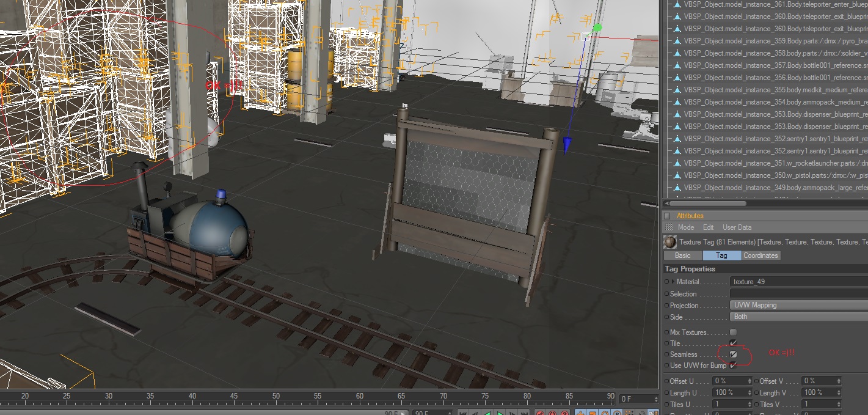Select model_instance_354 ammopack_medium row text
The width and height of the screenshot is (868, 415).
[x=776, y=102]
